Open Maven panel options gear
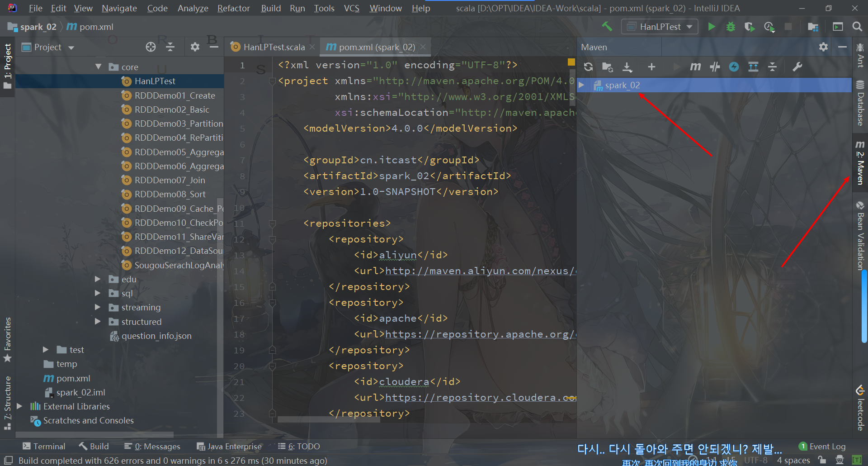The width and height of the screenshot is (868, 466). coord(823,47)
